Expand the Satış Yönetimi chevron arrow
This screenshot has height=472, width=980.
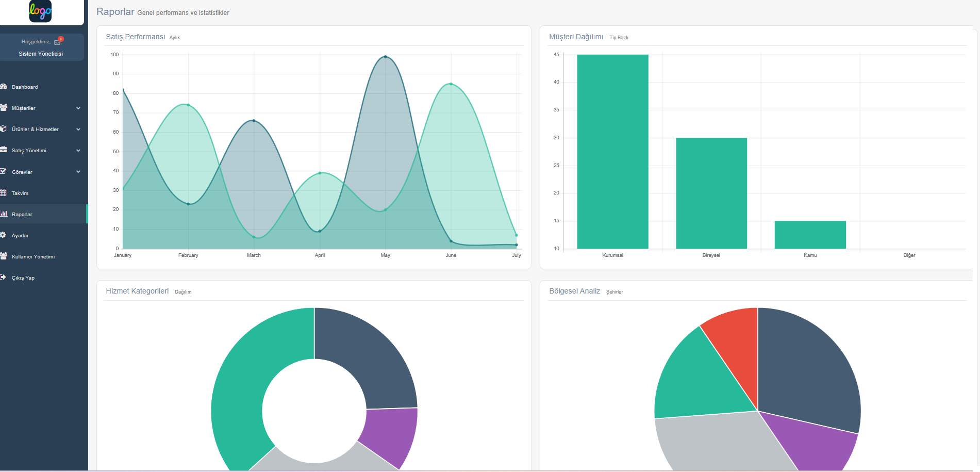point(78,151)
